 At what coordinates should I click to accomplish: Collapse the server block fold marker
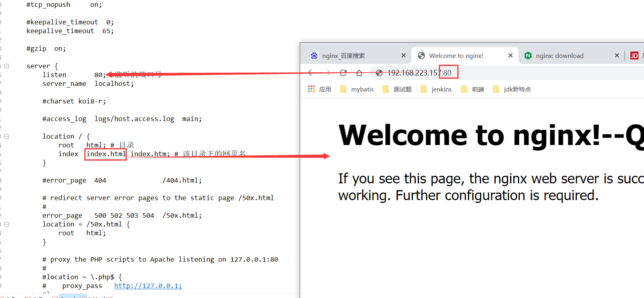7,66
